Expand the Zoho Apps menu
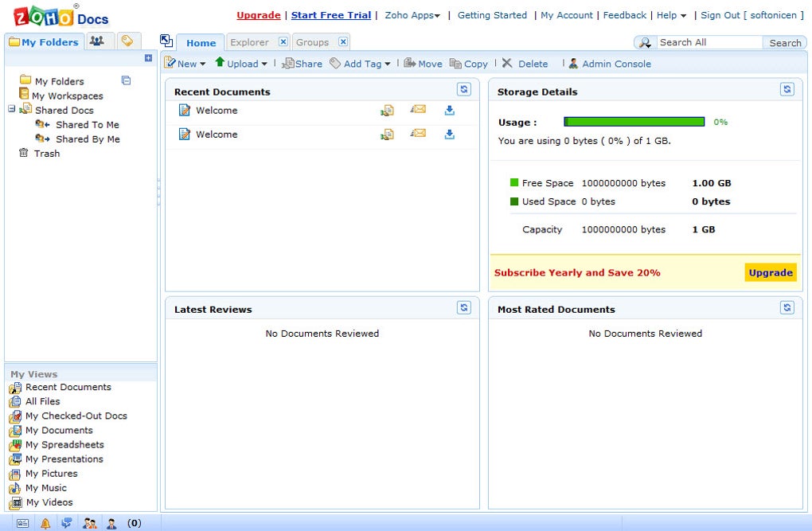The height and width of the screenshot is (531, 812). pyautogui.click(x=412, y=16)
